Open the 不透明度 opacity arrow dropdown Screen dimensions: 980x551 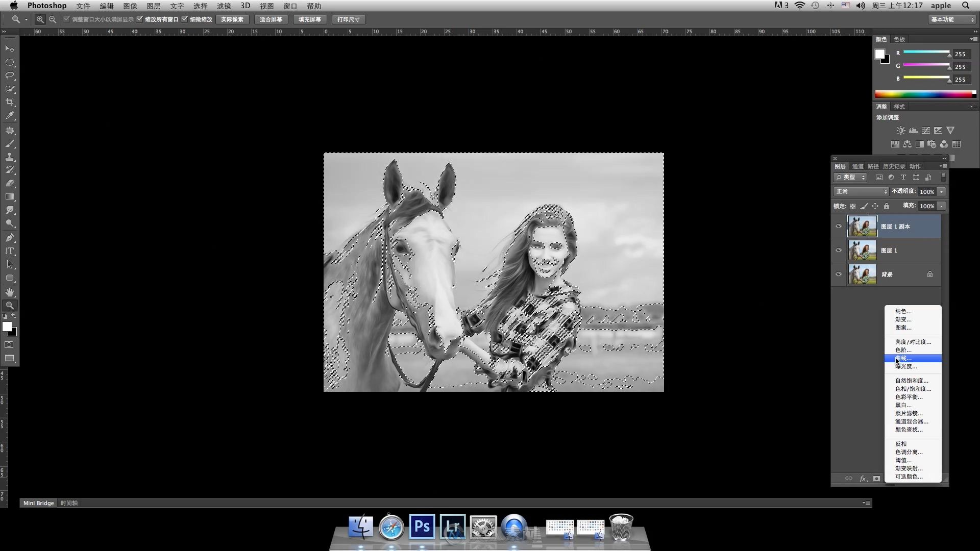[941, 192]
